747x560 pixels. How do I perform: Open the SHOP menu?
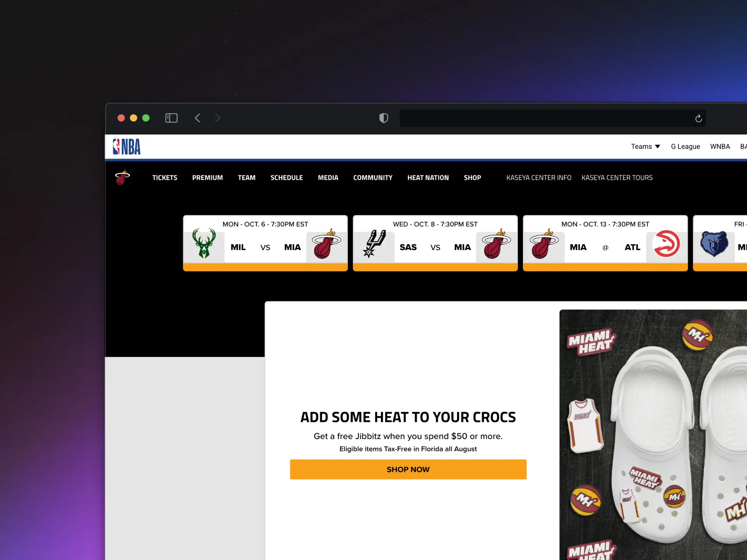(472, 178)
